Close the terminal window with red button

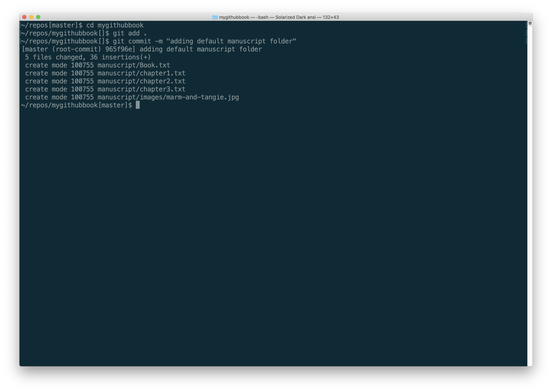pyautogui.click(x=24, y=17)
